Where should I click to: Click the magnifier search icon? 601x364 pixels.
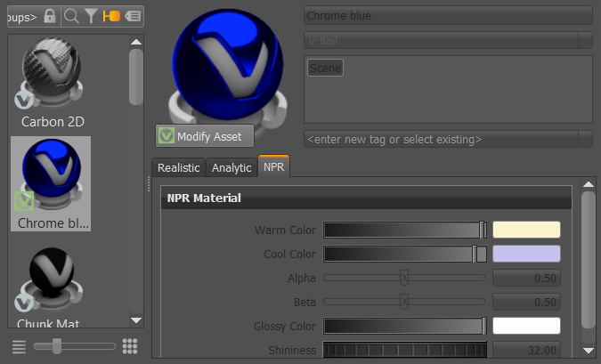[72, 16]
